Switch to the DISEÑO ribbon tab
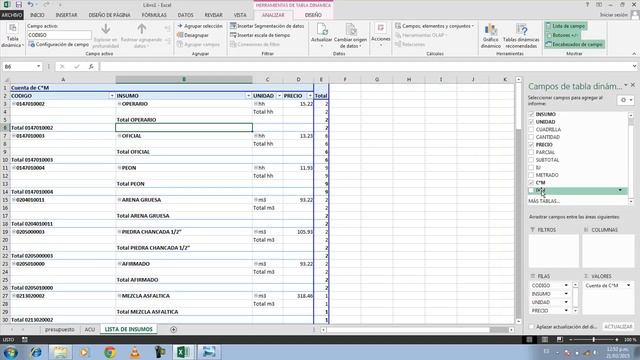 coord(313,15)
